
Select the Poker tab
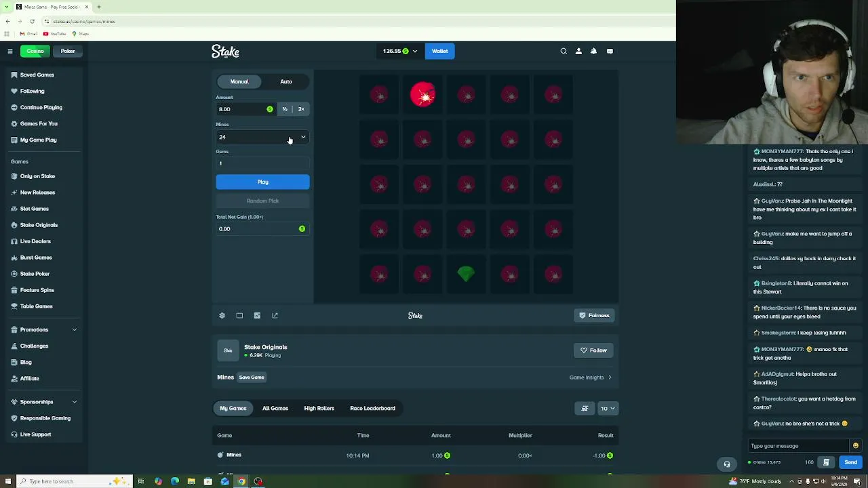coord(68,51)
